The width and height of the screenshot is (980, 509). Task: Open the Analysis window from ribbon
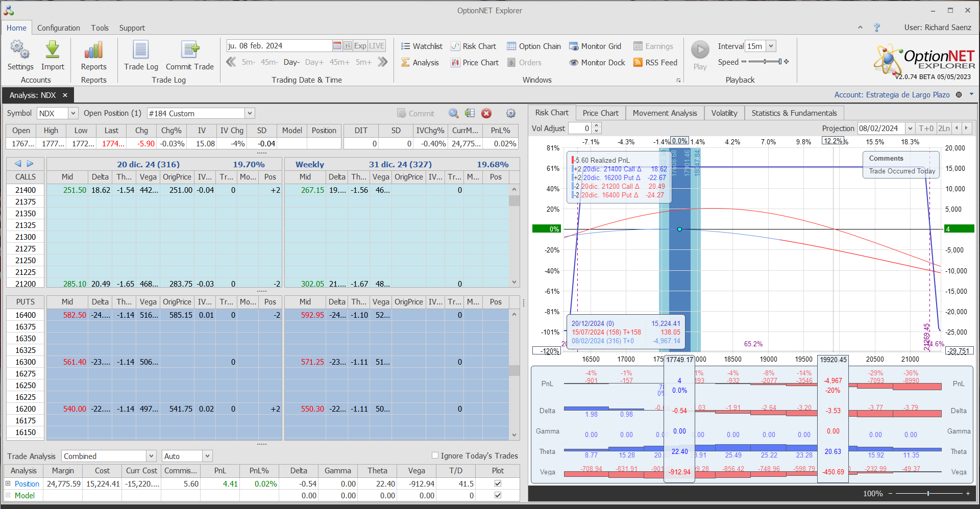420,63
